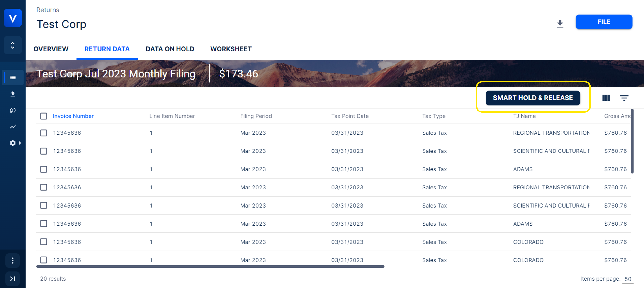Switch to the WORKSHEET tab
Viewport: 644px width, 288px height.
click(231, 49)
